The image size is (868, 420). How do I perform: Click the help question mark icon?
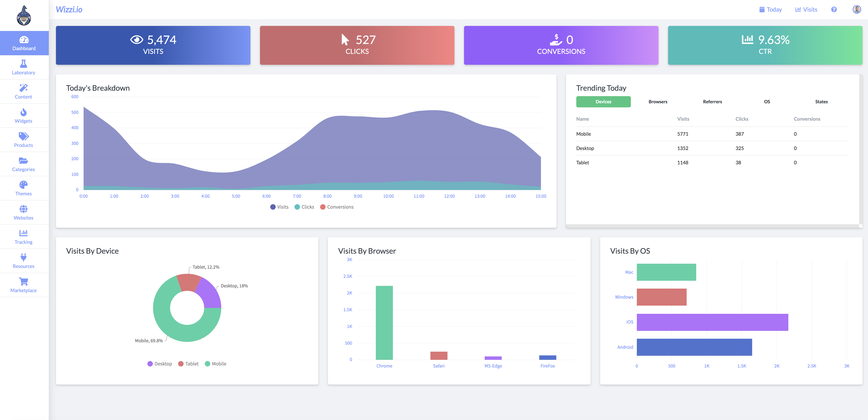pos(834,10)
